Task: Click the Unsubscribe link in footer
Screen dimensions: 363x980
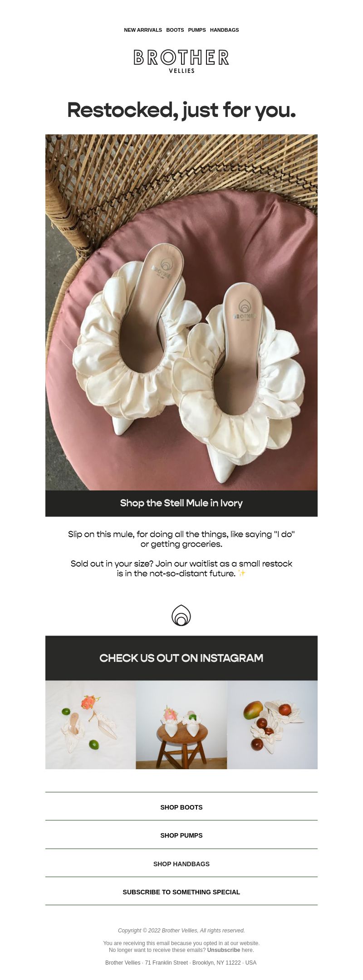Action: pos(224,950)
